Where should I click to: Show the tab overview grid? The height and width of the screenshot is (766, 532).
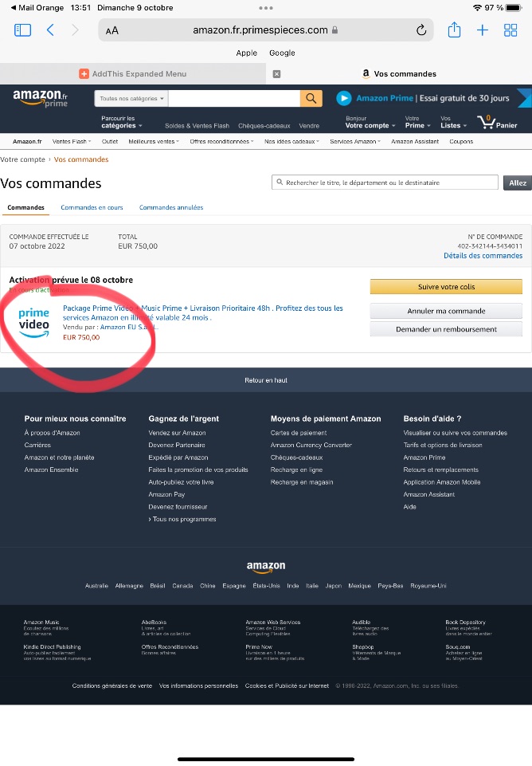(x=510, y=30)
